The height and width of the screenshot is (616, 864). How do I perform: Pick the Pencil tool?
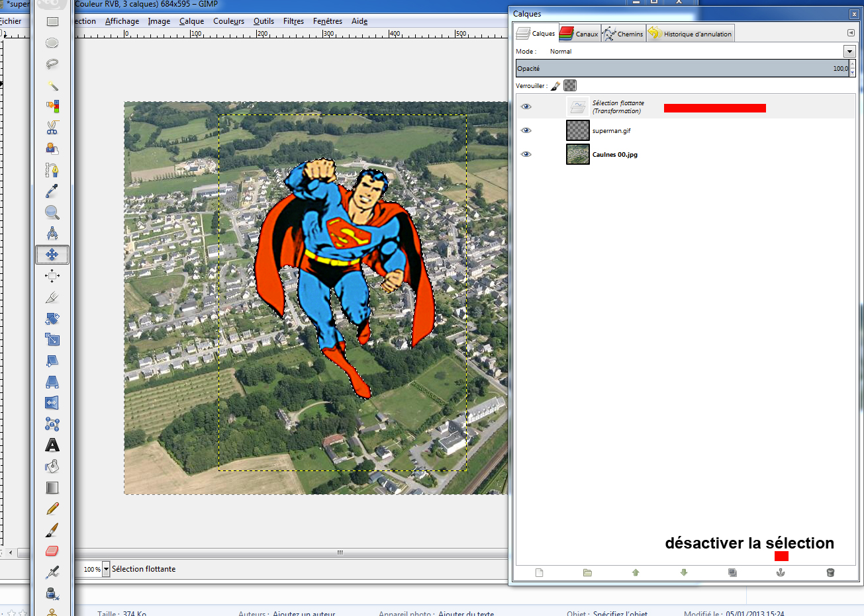(x=52, y=509)
